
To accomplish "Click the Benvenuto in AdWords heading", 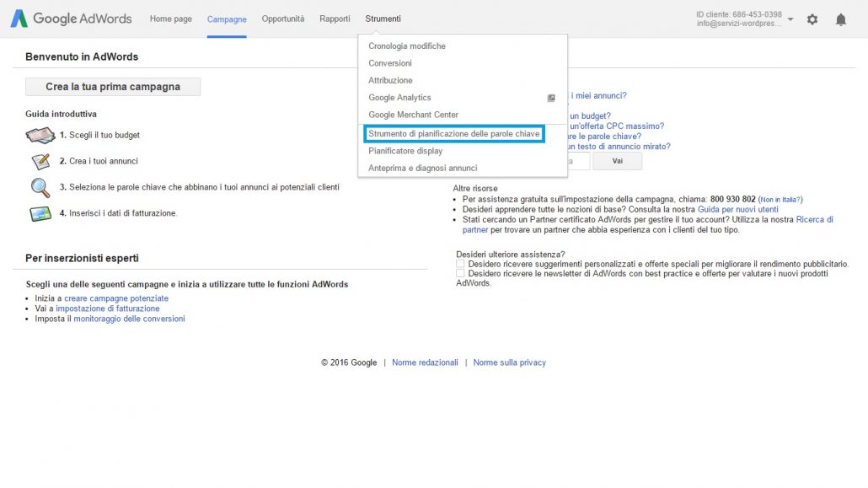I will tap(82, 56).
